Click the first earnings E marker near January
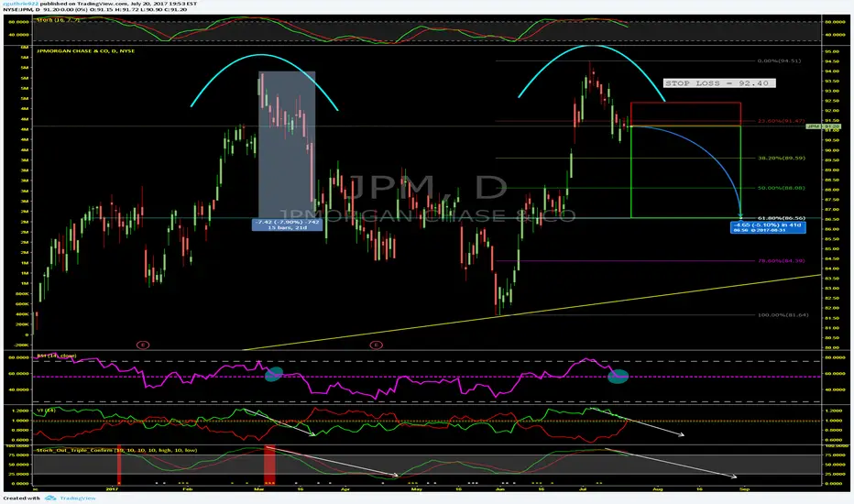 click(x=143, y=345)
